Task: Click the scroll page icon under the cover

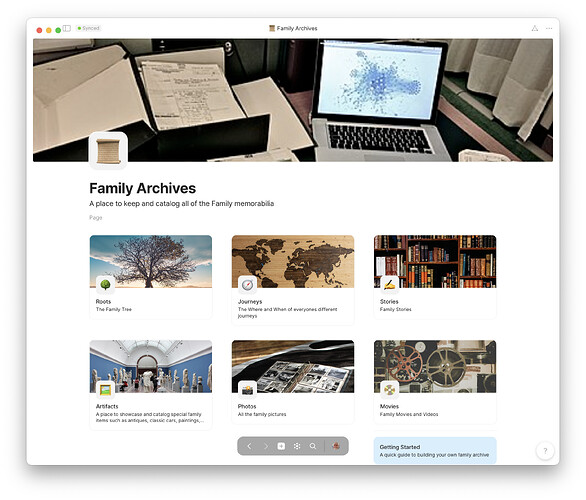Action: [x=108, y=151]
